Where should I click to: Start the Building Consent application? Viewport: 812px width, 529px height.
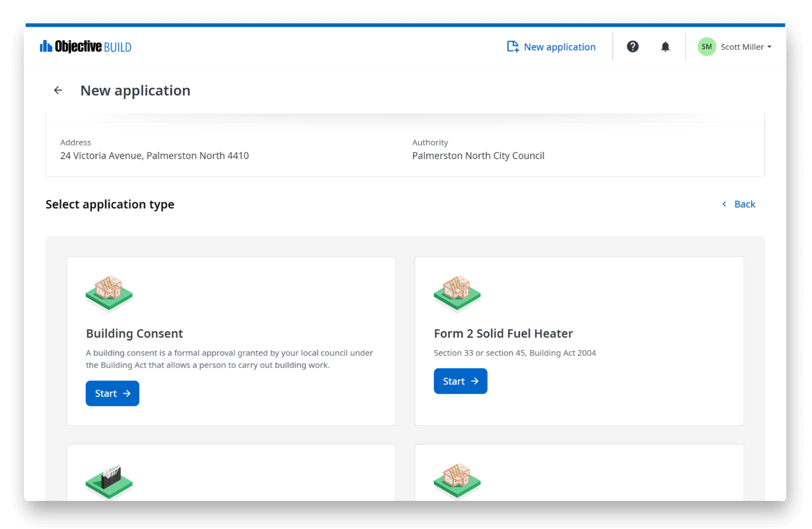[x=112, y=393]
